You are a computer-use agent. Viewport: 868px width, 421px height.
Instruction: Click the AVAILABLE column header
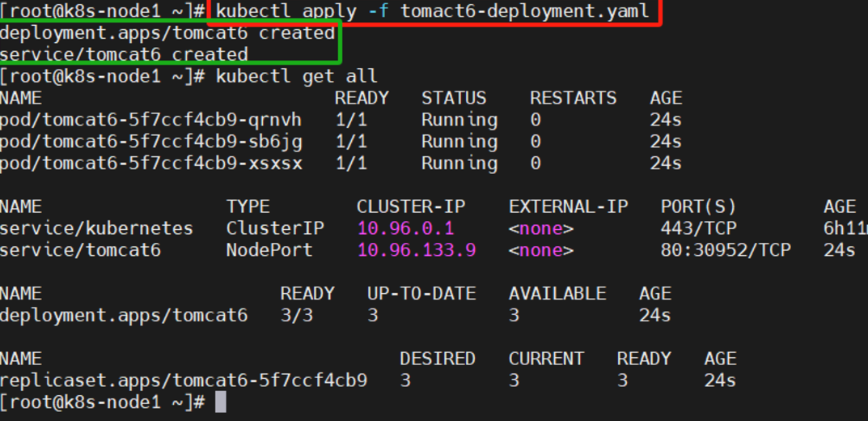click(x=557, y=294)
